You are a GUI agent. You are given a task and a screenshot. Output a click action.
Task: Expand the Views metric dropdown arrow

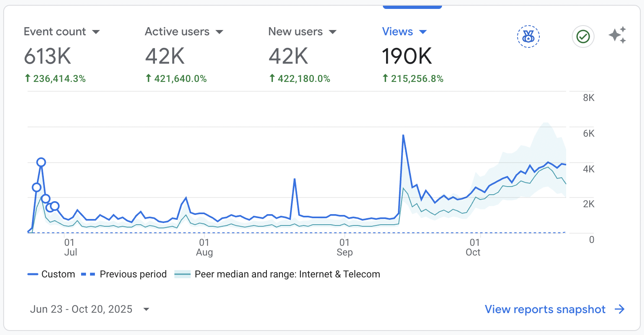pos(423,32)
